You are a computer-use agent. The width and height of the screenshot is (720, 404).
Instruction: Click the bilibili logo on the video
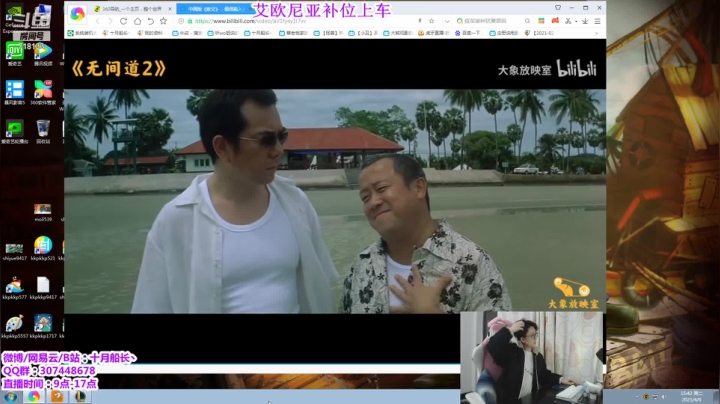pos(577,69)
